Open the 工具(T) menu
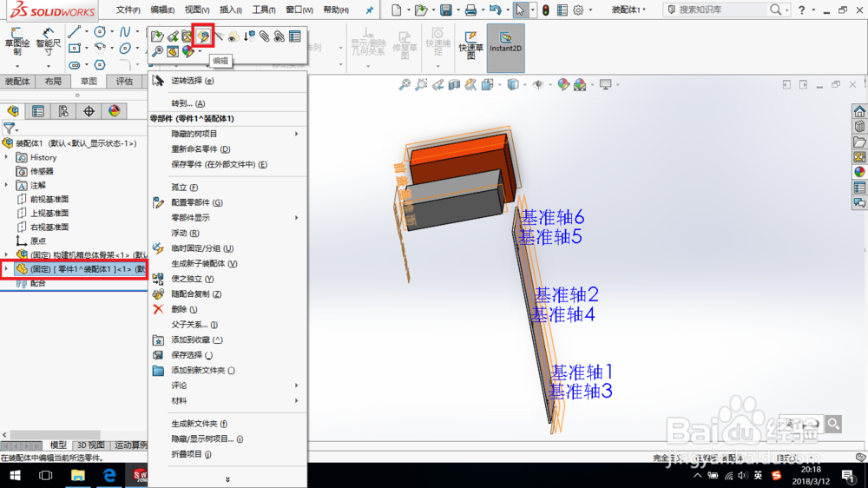The image size is (868, 488). pos(264,10)
